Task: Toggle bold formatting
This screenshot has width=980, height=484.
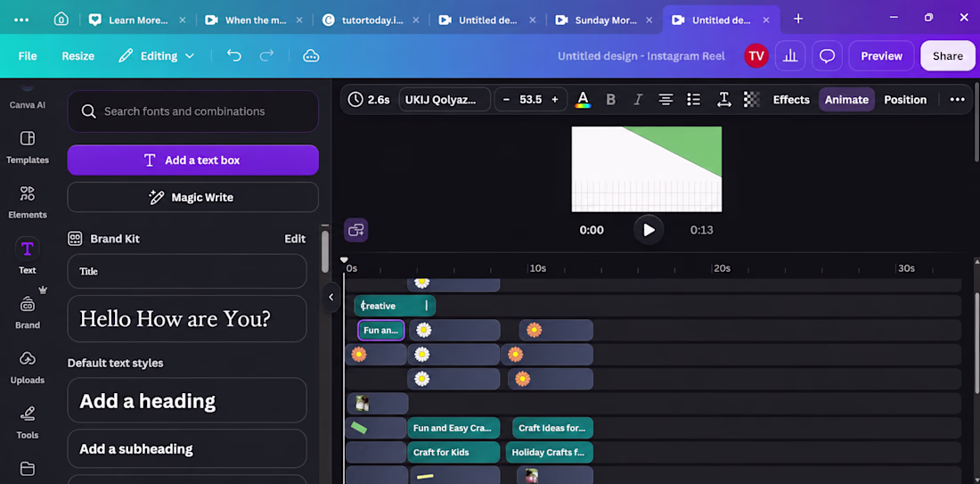Action: click(x=611, y=100)
